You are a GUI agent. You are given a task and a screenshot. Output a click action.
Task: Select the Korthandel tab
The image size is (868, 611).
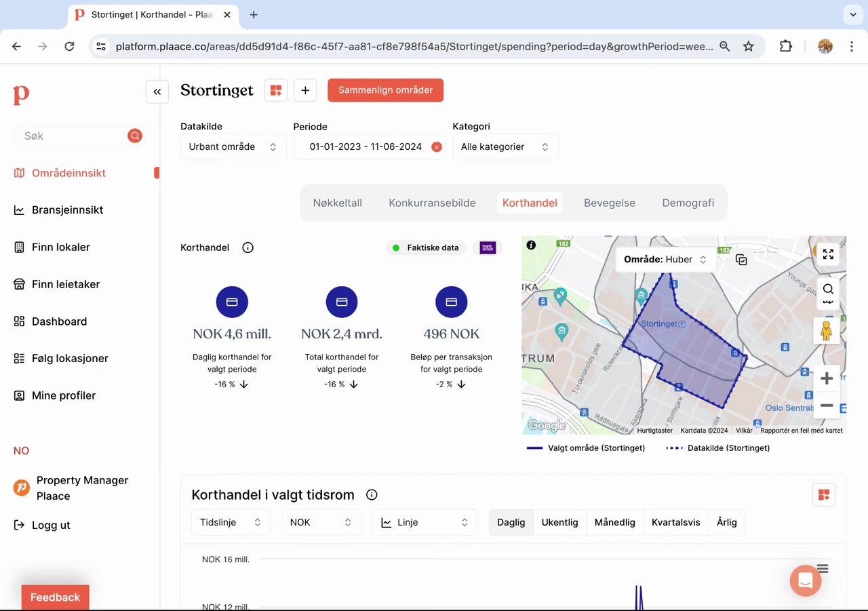pos(530,203)
